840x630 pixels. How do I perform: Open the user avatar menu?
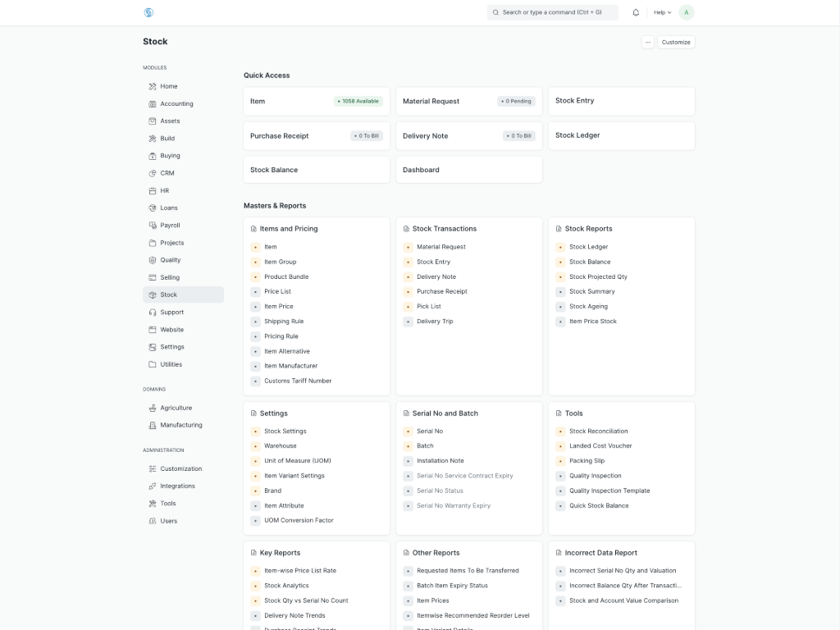pyautogui.click(x=686, y=12)
